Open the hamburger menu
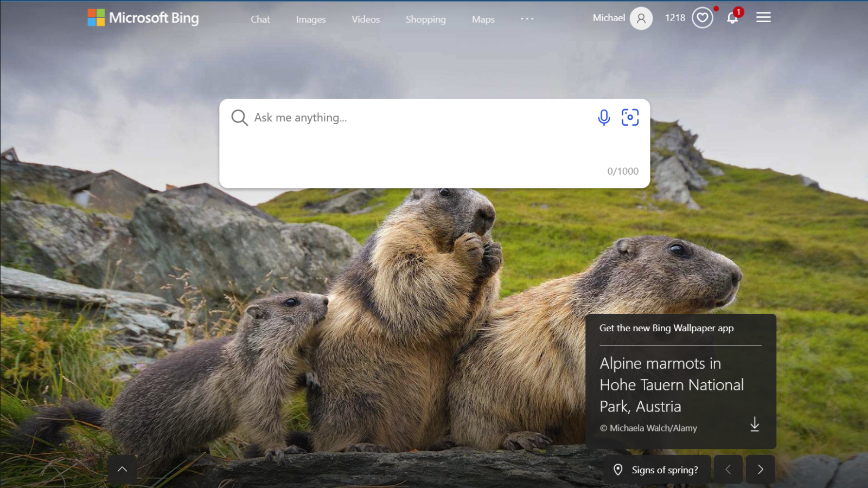The image size is (868, 488). tap(763, 17)
